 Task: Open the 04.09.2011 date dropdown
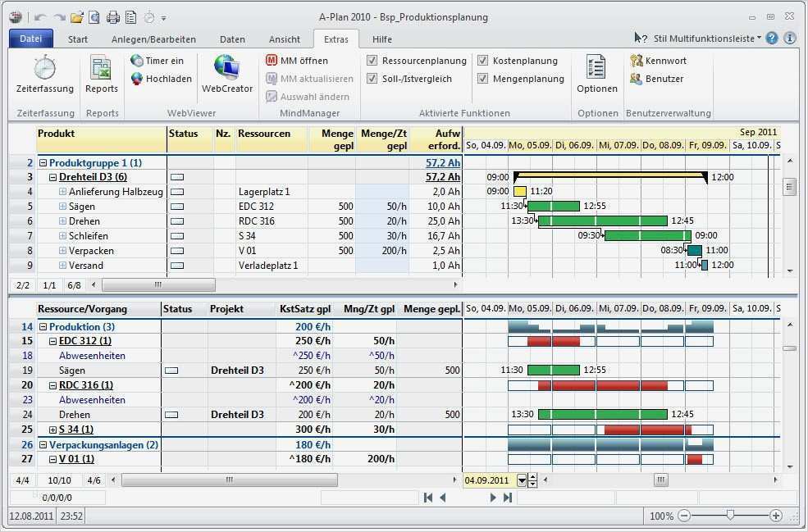click(x=523, y=481)
